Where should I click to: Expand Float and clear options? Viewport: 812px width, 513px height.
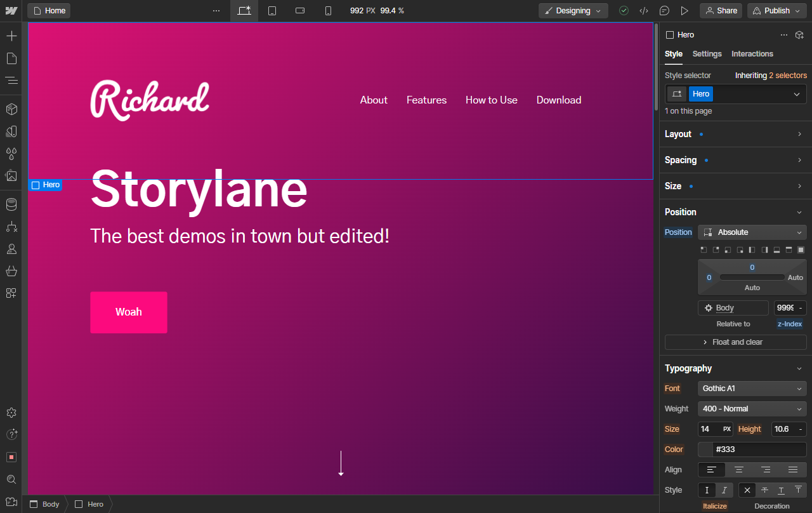pos(736,342)
